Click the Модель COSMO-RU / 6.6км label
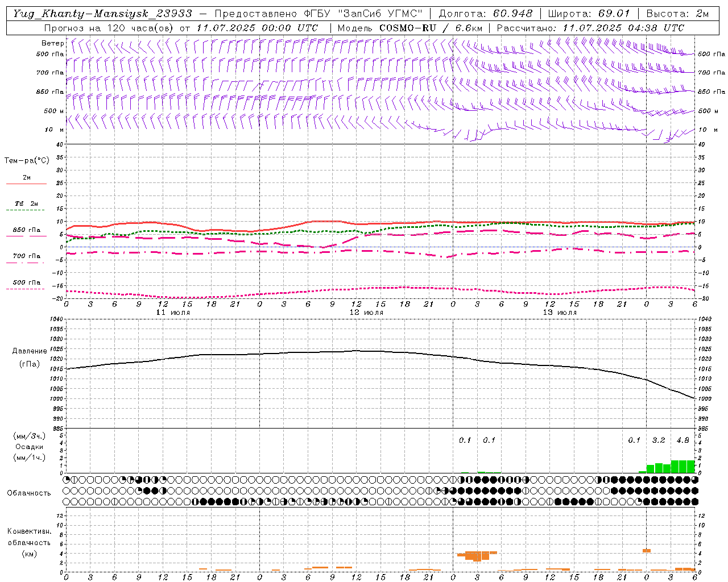 click(x=411, y=28)
